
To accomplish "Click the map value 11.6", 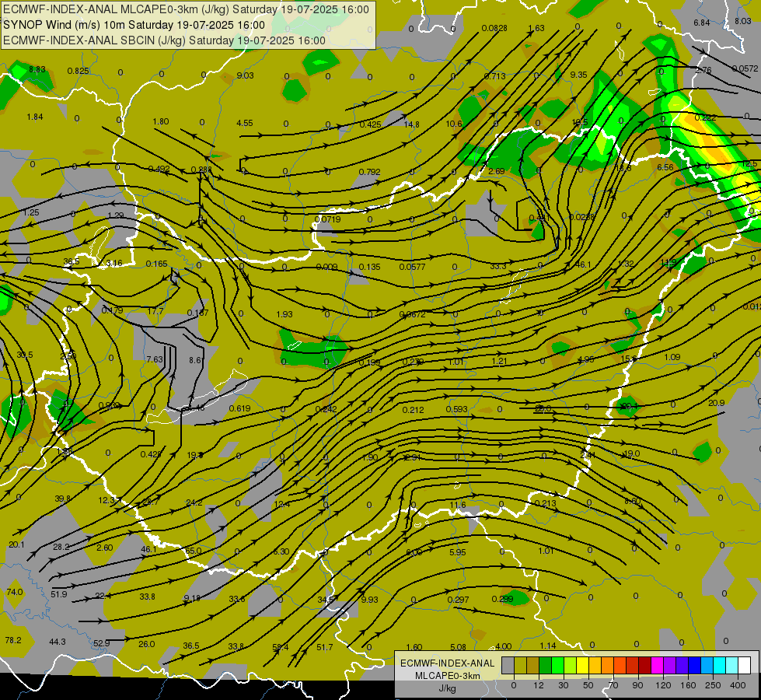I will (x=458, y=506).
